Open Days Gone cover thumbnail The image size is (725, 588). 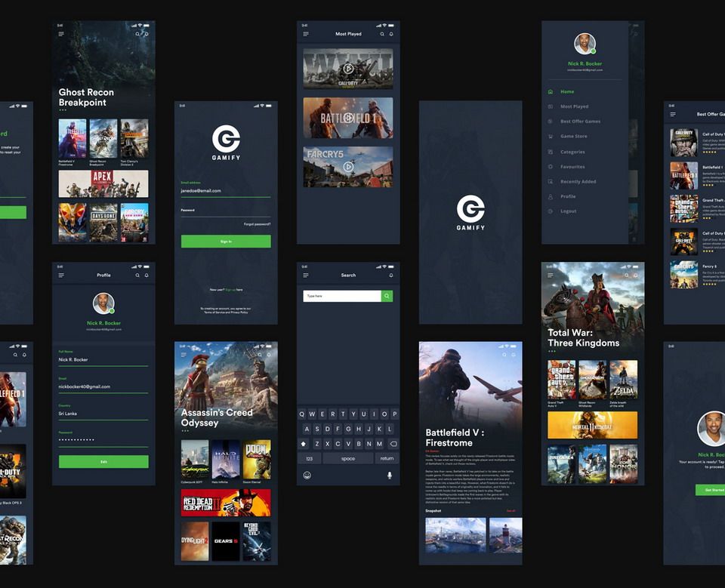[x=103, y=223]
